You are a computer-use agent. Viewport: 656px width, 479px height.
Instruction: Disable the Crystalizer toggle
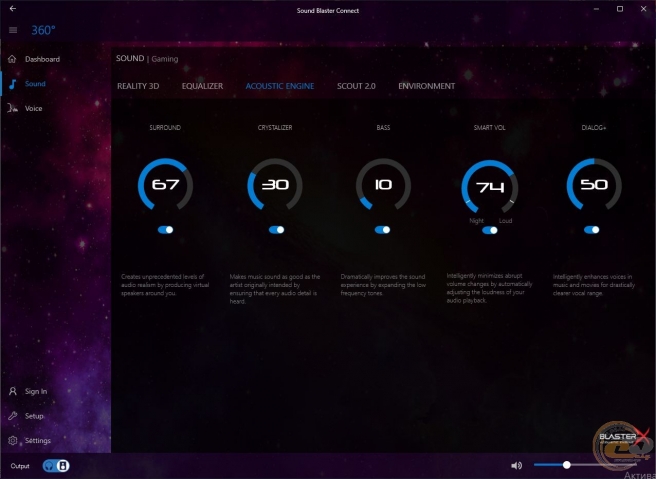click(x=276, y=230)
